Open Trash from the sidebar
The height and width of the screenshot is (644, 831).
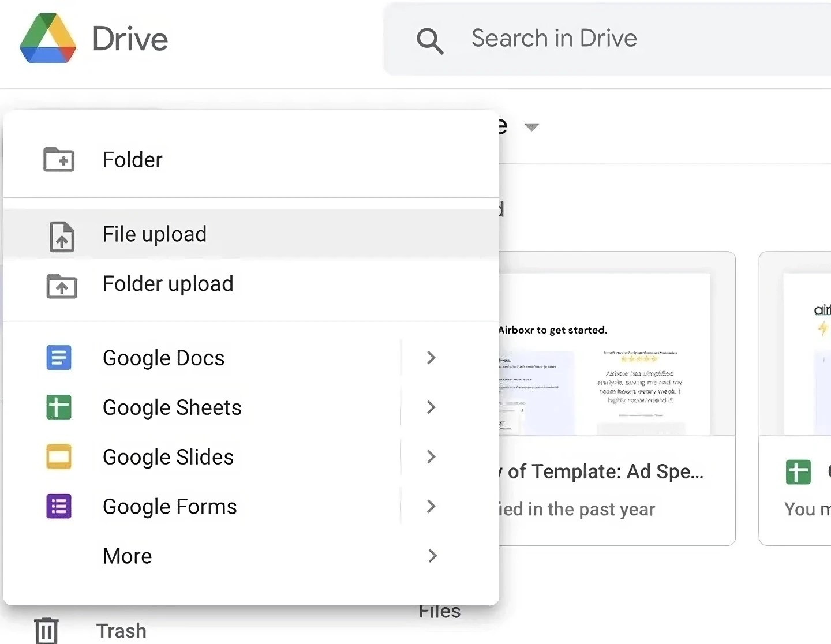121,630
